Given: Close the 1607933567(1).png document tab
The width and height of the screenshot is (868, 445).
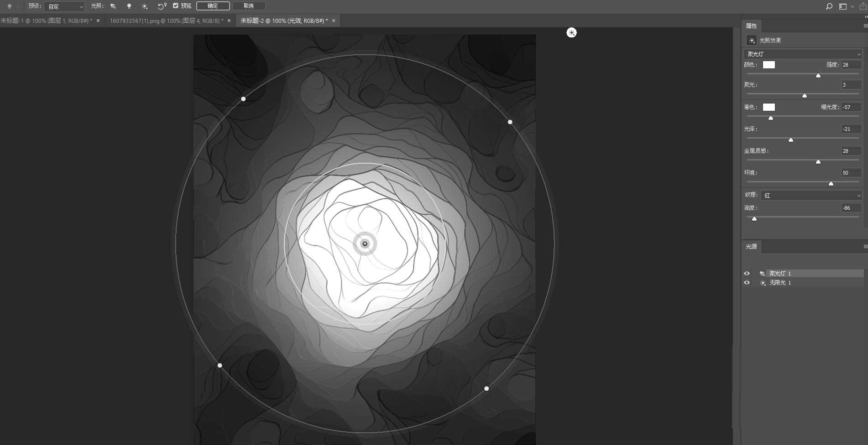Looking at the screenshot, I should click(229, 21).
